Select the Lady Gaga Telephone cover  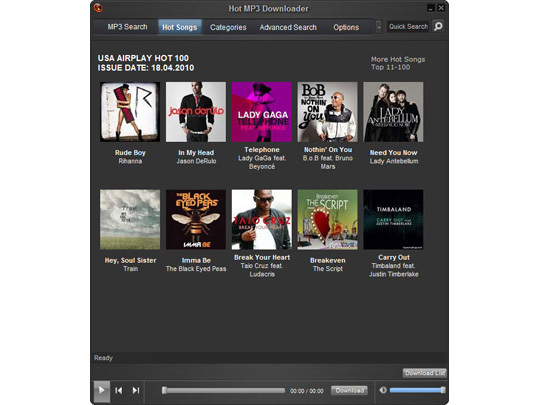[x=262, y=112]
